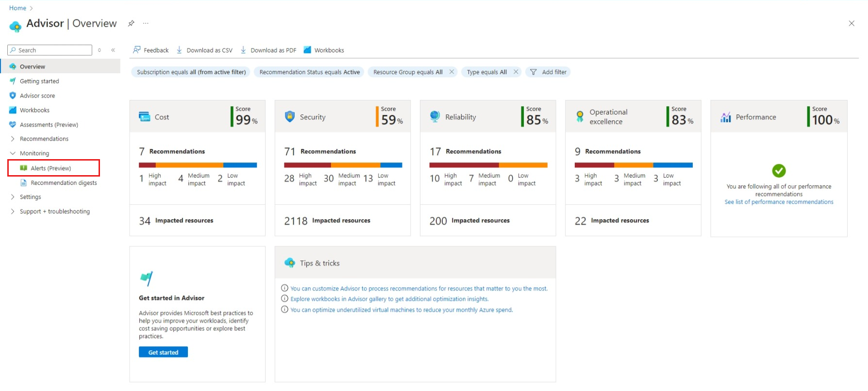The image size is (868, 391).
Task: Click the blue Get started button
Action: click(x=163, y=352)
